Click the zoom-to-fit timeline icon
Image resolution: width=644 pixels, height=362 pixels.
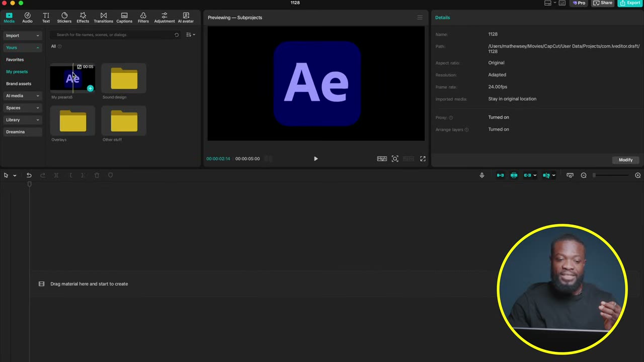570,175
